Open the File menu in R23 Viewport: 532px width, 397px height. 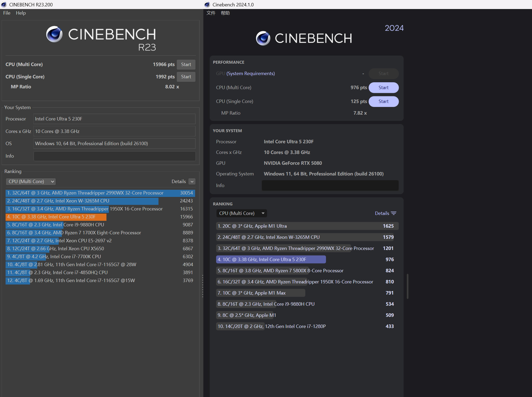(x=7, y=13)
